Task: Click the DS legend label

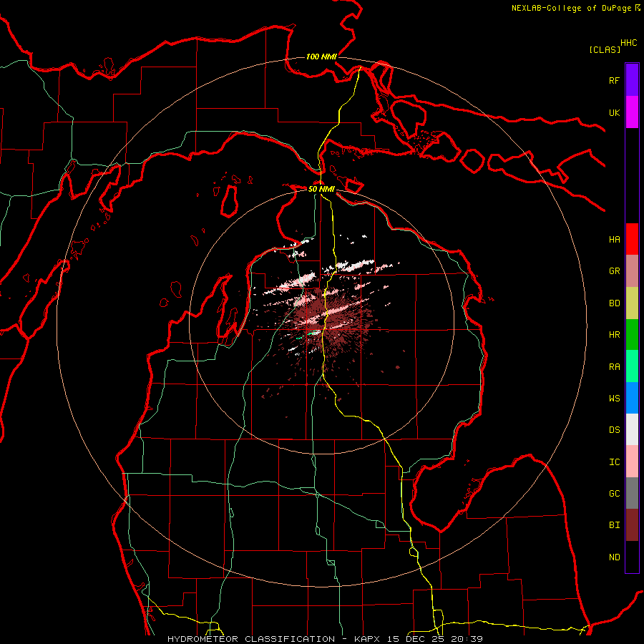Action: click(x=614, y=430)
